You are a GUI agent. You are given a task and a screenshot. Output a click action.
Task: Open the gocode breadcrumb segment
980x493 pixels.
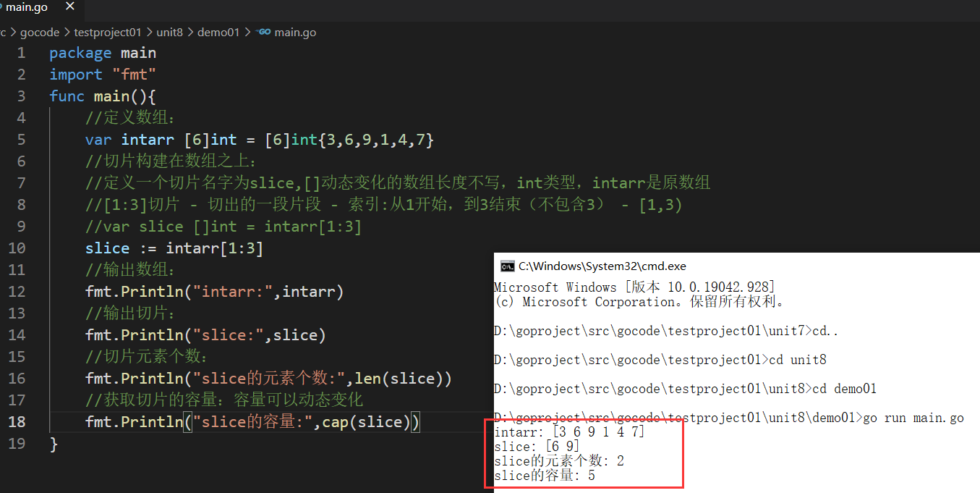40,32
